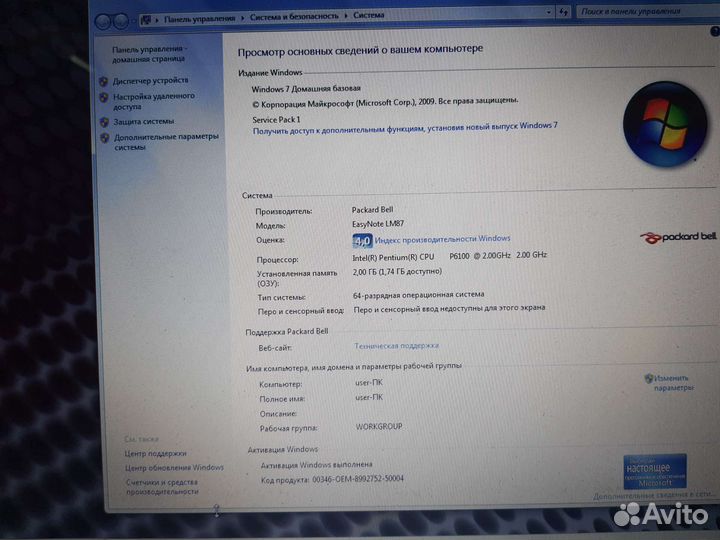
Task: Click the user-ПК value beside Полное имя
Action: tap(369, 397)
